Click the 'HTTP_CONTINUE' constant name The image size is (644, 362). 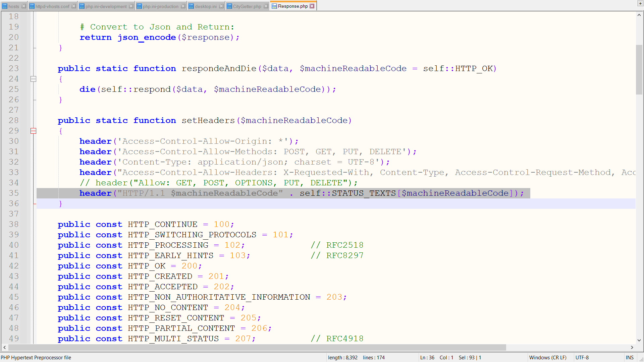[163, 225]
